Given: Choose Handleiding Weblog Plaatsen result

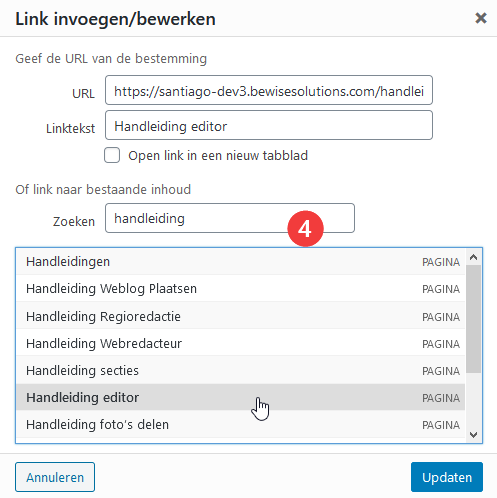Looking at the screenshot, I should [x=240, y=288].
